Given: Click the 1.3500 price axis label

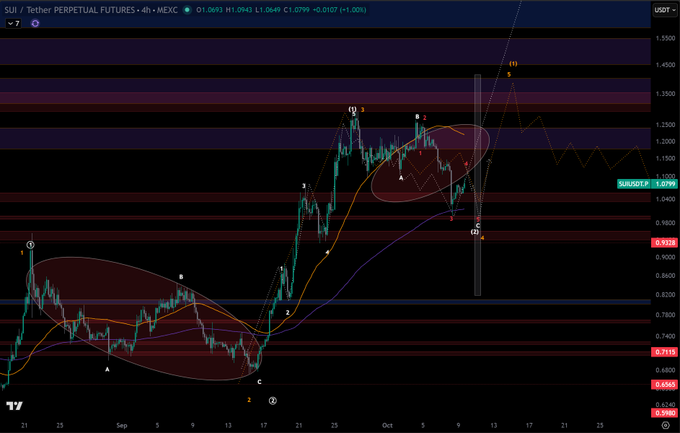Looking at the screenshot, I should (x=666, y=93).
